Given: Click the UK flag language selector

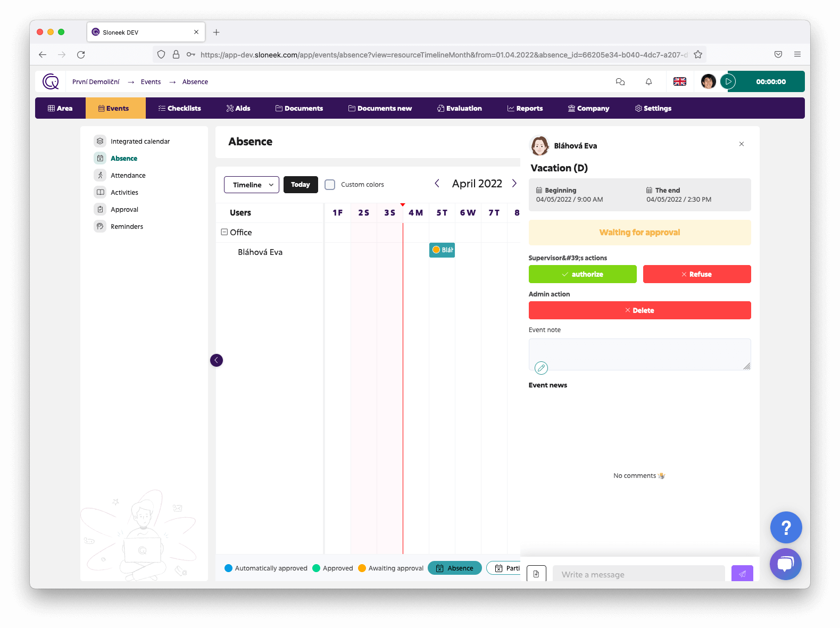Looking at the screenshot, I should pyautogui.click(x=679, y=82).
